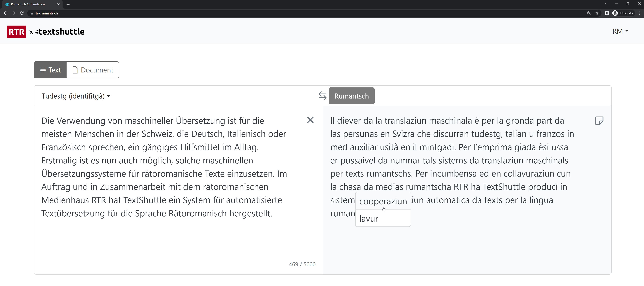Click the RTR red logo
This screenshot has height=286, width=644.
coord(16,32)
